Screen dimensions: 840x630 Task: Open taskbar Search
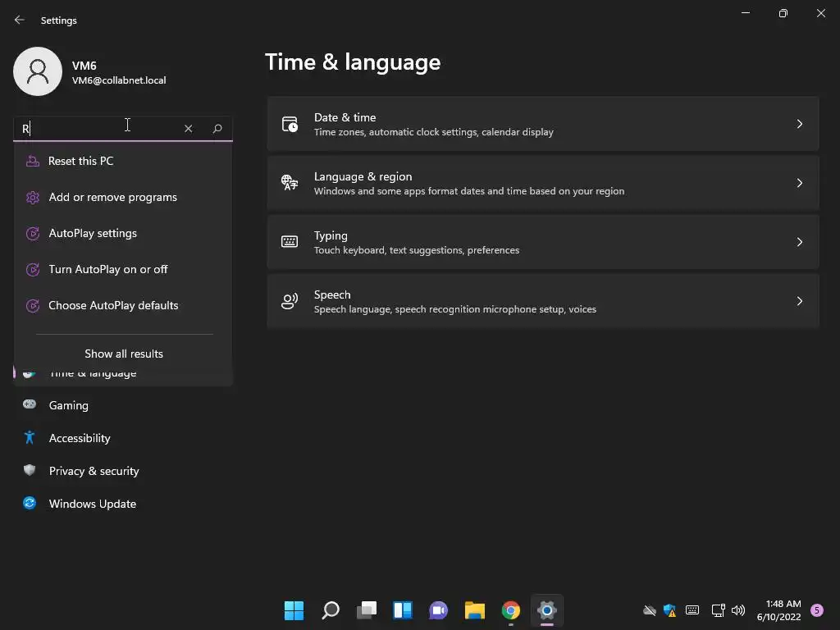pyautogui.click(x=331, y=610)
